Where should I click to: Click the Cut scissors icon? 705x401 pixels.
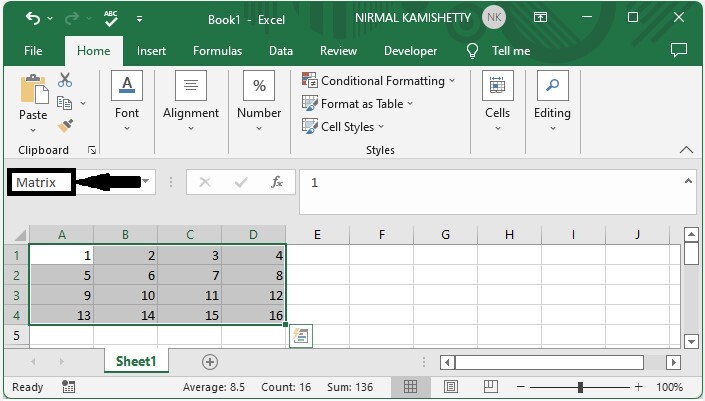point(65,80)
